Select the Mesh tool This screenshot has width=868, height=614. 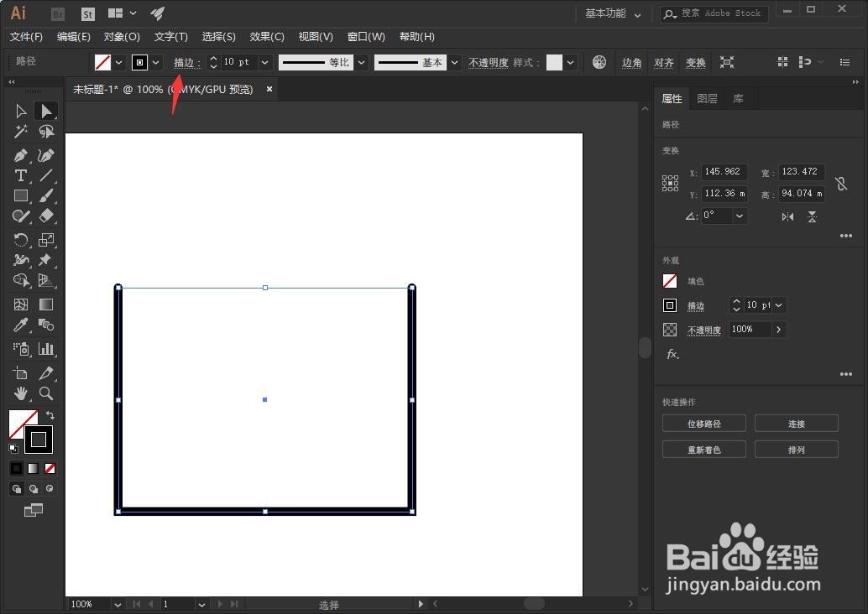coord(20,304)
